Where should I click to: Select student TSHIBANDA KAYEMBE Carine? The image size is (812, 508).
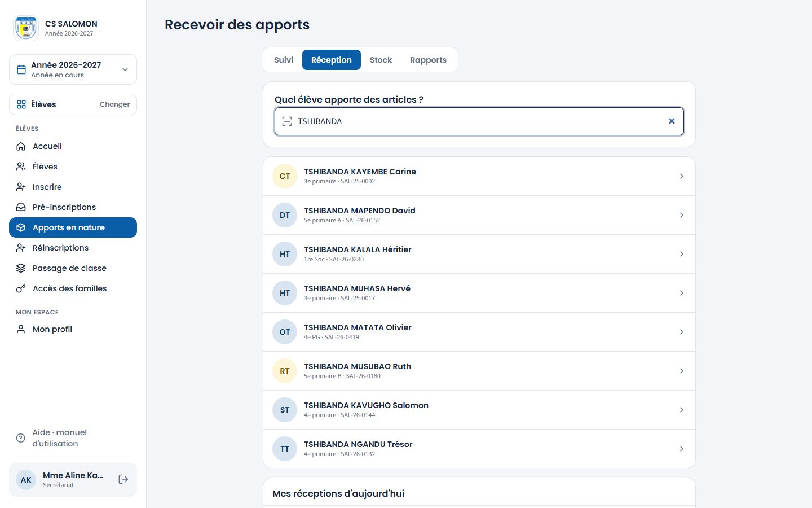(x=479, y=176)
